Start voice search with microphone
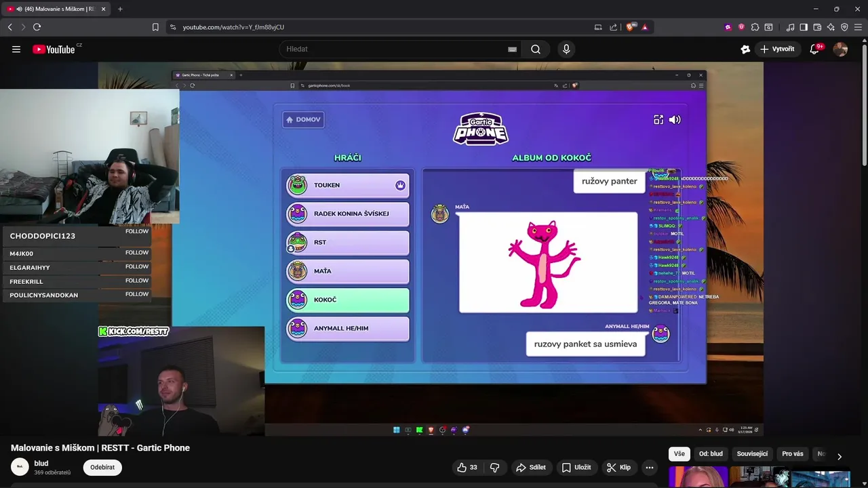The image size is (868, 488). click(566, 49)
